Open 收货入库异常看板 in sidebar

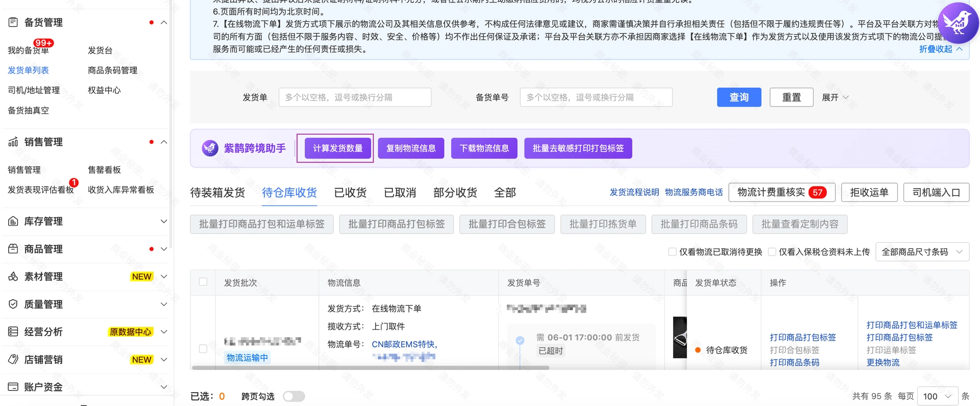[121, 189]
